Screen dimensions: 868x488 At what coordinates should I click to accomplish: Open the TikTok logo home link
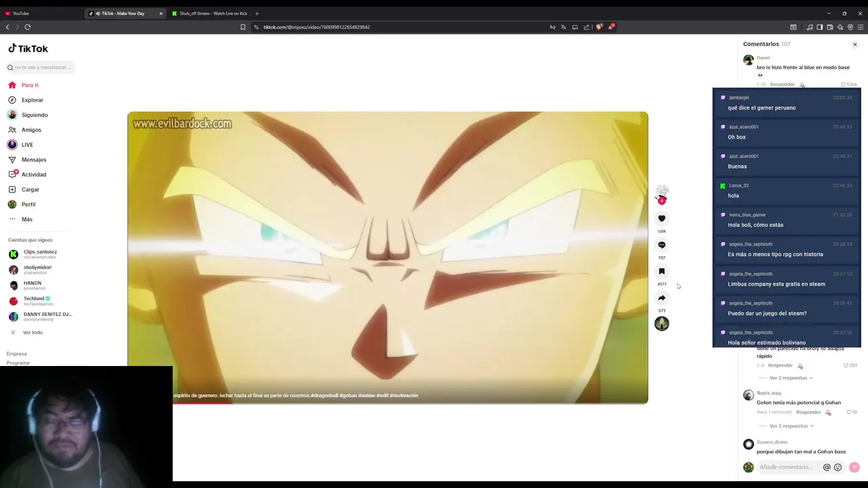click(x=28, y=49)
